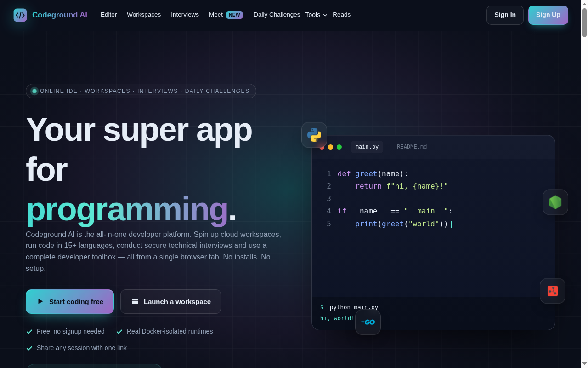Image resolution: width=588 pixels, height=368 pixels.
Task: Click 'Share any session with one link' text
Action: coord(82,348)
